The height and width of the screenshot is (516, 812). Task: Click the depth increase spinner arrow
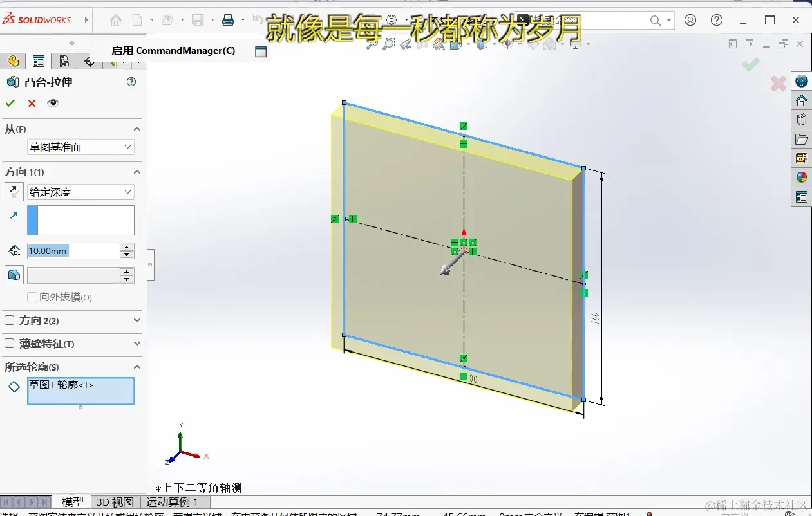point(127,247)
